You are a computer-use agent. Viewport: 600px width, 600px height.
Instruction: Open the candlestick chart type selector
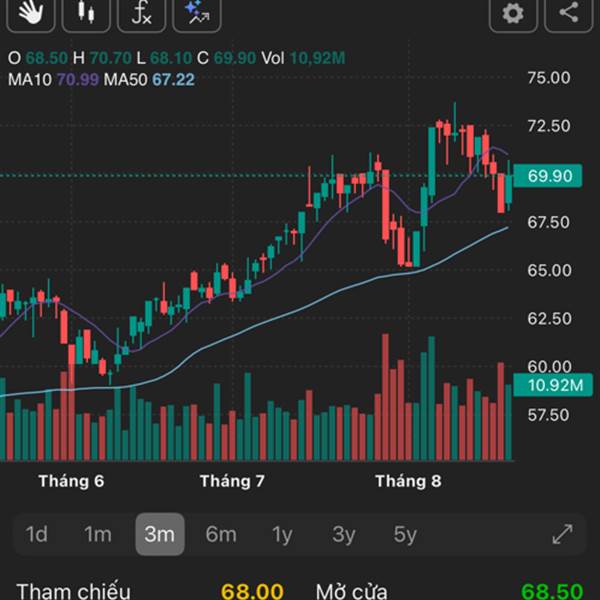tap(86, 13)
